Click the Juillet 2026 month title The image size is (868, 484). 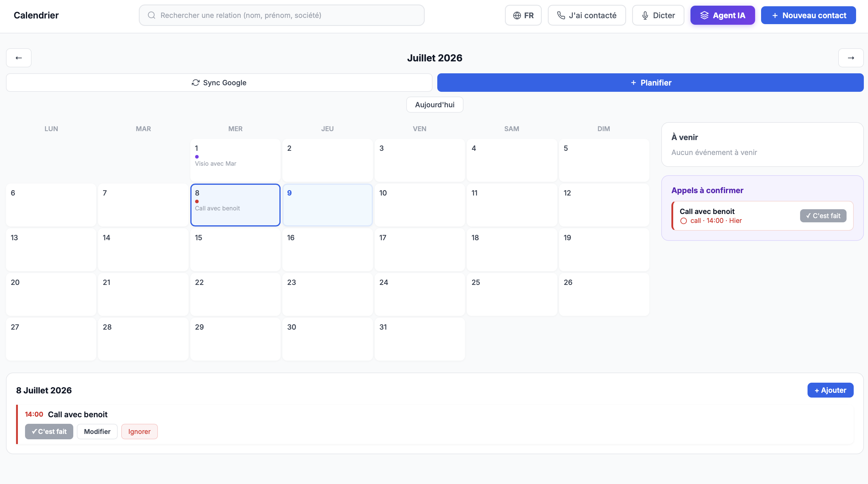tap(435, 58)
